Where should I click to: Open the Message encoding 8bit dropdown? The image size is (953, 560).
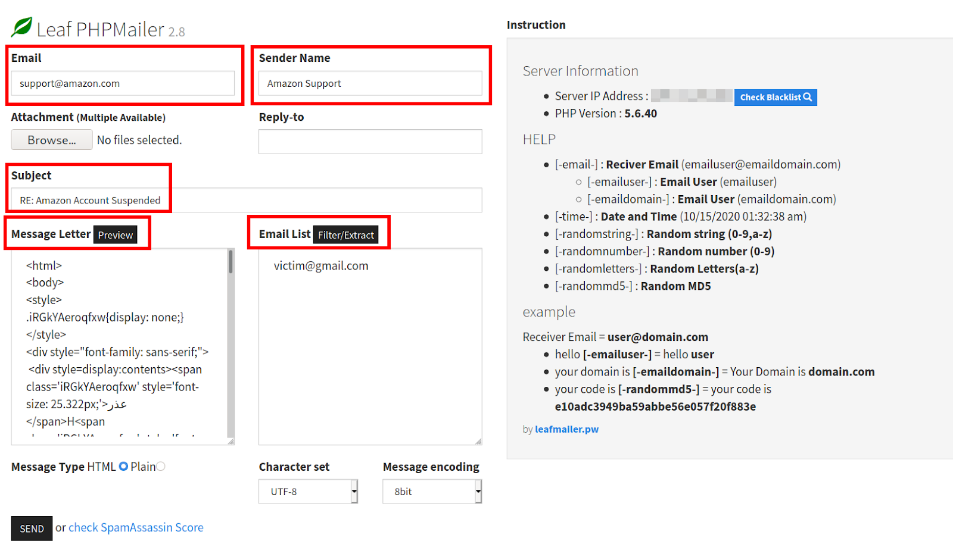432,492
